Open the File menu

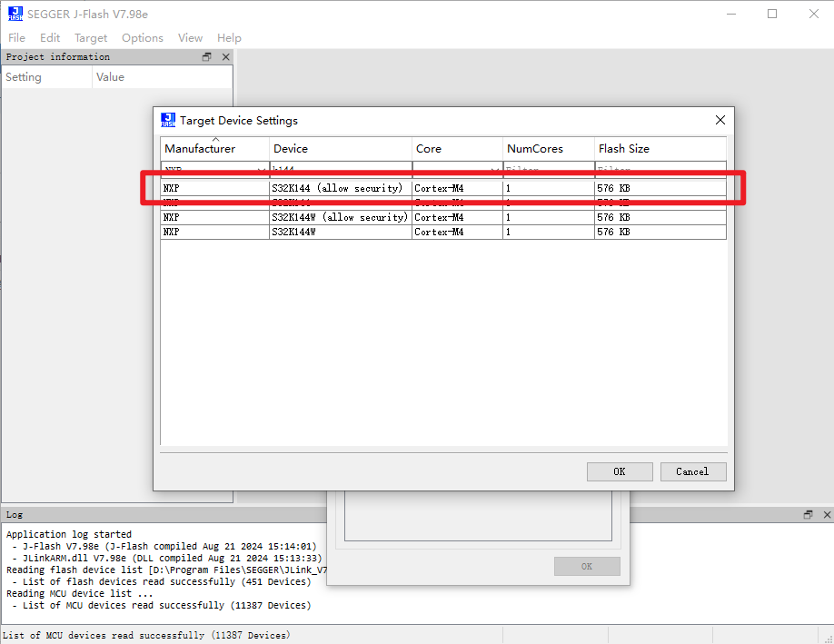click(16, 38)
